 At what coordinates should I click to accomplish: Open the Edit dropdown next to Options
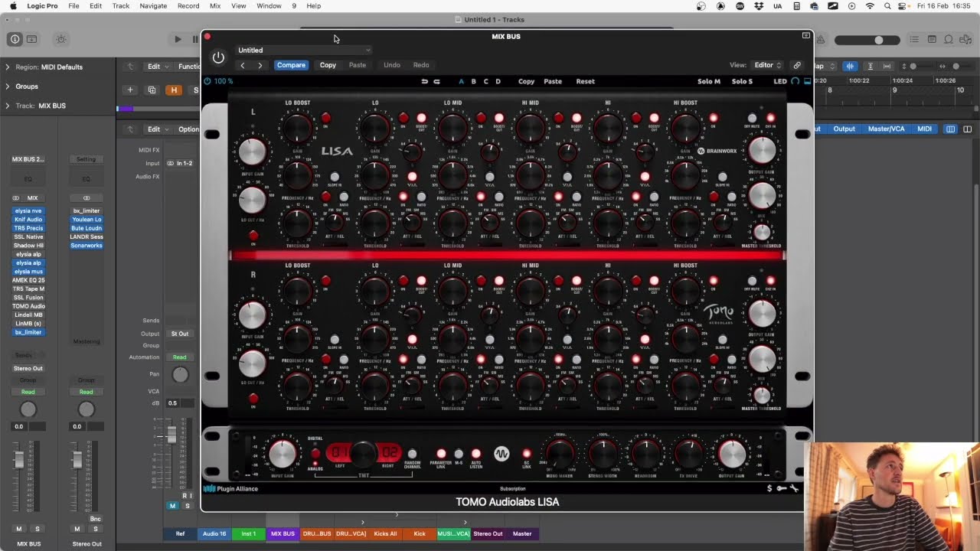tap(157, 129)
